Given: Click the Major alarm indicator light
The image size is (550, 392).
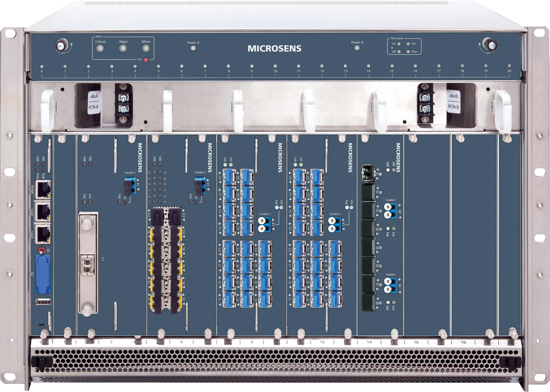Looking at the screenshot, I should click(x=123, y=48).
